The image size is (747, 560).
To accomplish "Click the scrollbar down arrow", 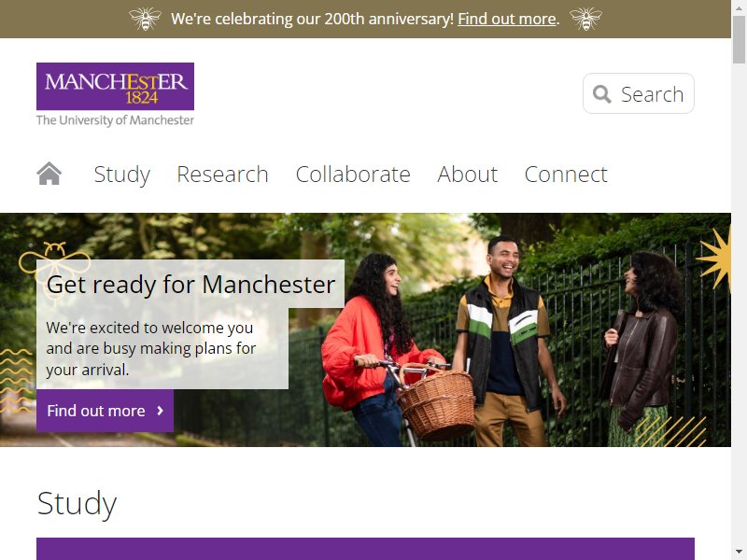I will coord(739,553).
